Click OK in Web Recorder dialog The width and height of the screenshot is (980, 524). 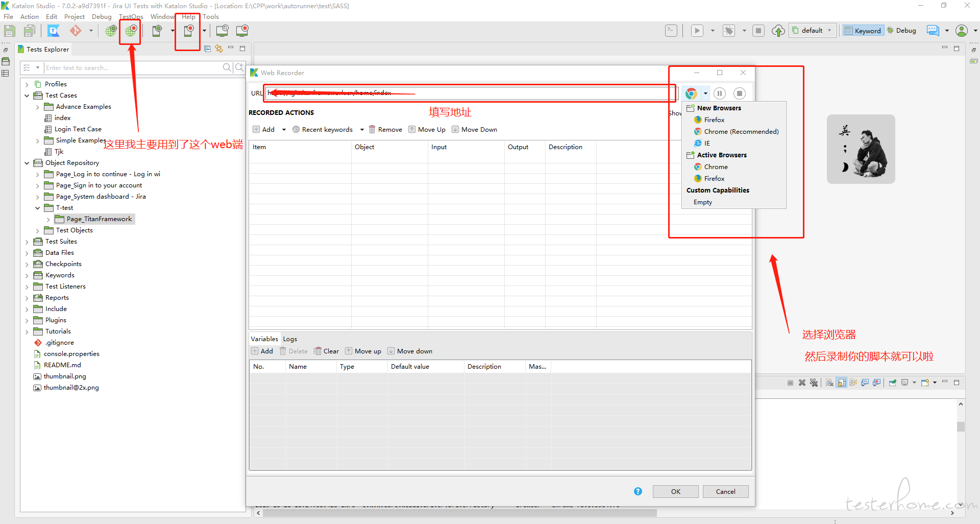pyautogui.click(x=676, y=491)
